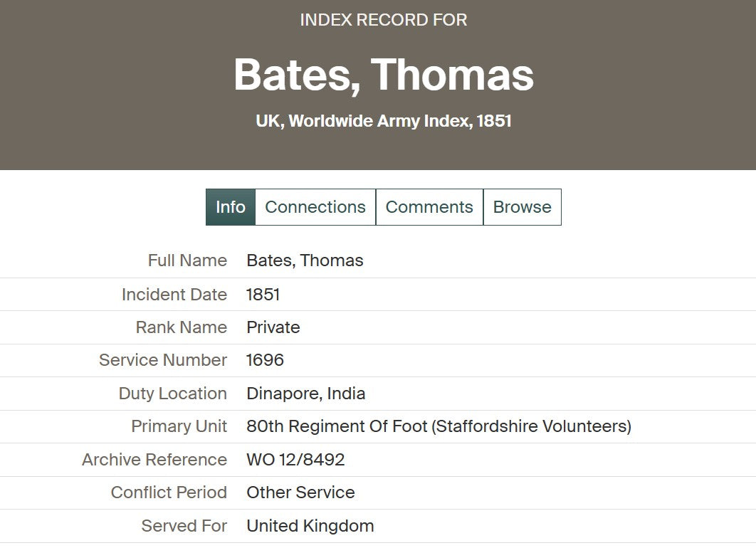The height and width of the screenshot is (548, 756).
Task: Click the "Dinapore, India" duty location value
Action: 305,394
